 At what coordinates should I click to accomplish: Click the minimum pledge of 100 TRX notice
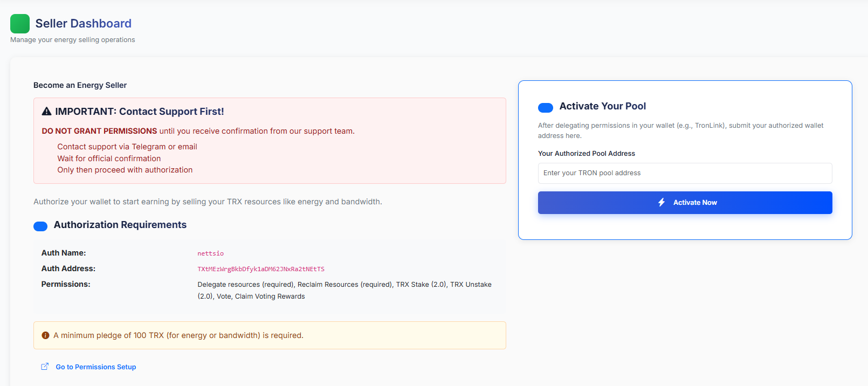(178, 335)
